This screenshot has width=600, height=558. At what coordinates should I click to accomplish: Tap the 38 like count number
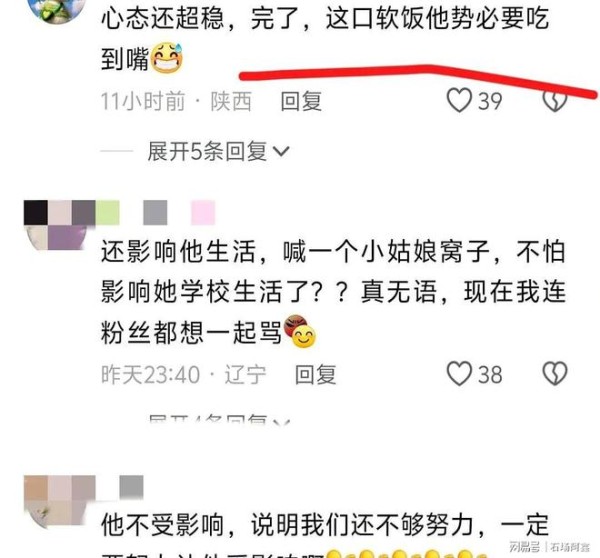point(490,374)
